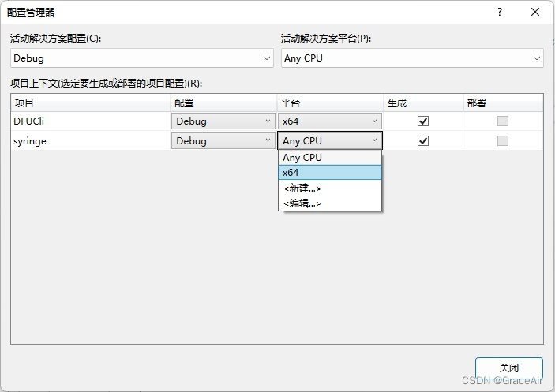Expand the syringe configuration Debug dropdown

tap(223, 140)
